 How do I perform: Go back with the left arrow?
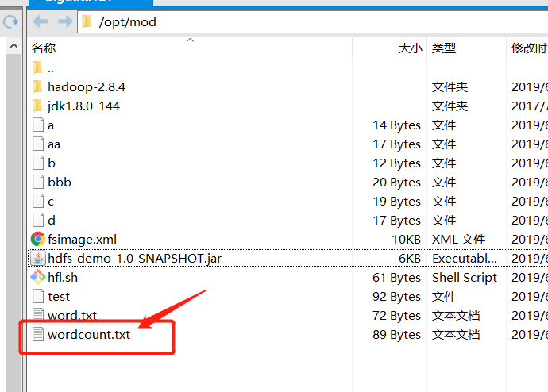click(x=41, y=21)
